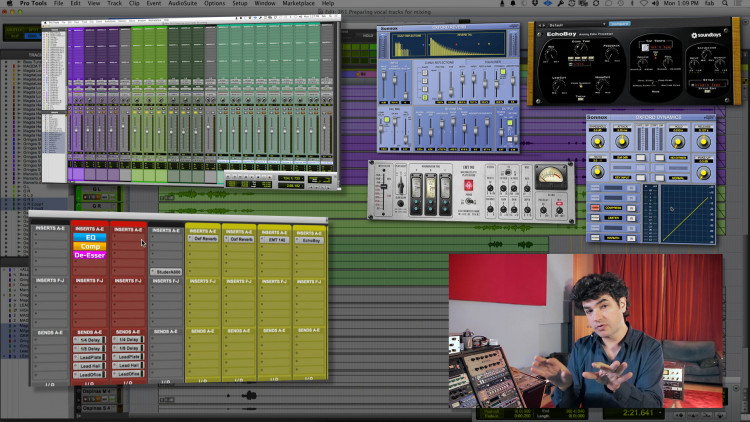
Task: Toggle the Compressor IN button in Oxford Dynamics
Action: pyautogui.click(x=631, y=208)
